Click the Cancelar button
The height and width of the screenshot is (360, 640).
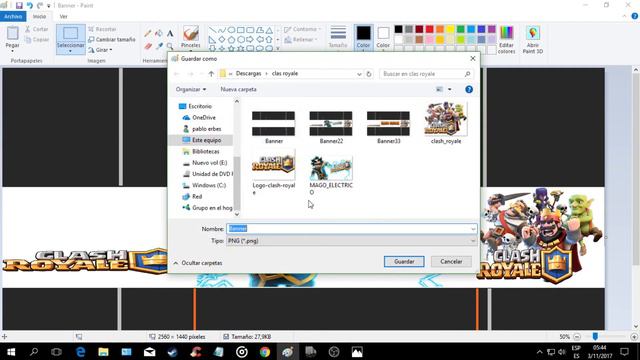[x=451, y=262]
